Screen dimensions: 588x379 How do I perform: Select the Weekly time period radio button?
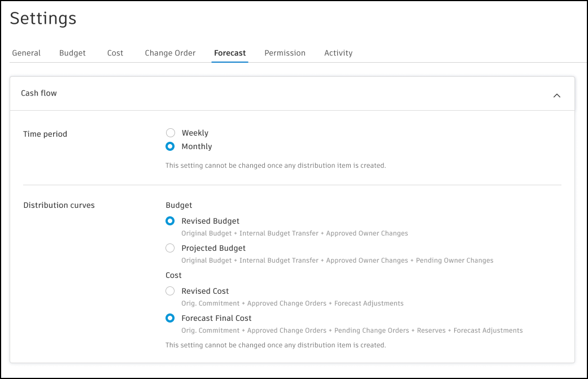[170, 133]
